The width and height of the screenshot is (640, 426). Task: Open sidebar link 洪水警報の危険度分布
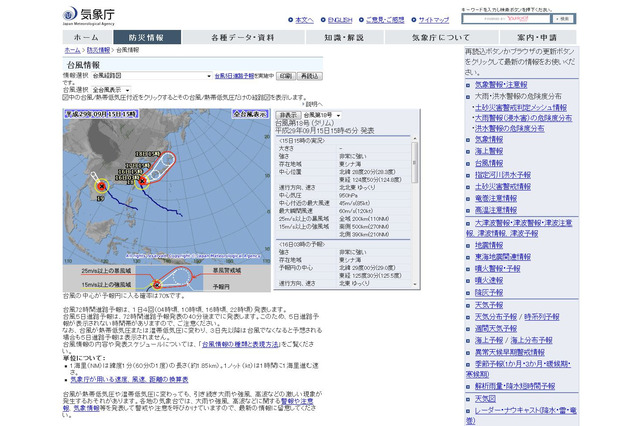click(509, 128)
